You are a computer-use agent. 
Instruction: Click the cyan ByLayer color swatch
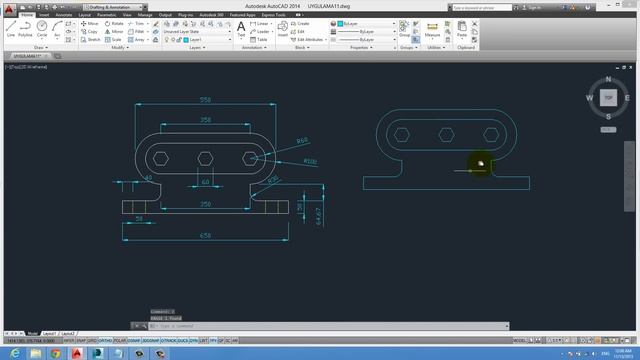pyautogui.click(x=340, y=24)
